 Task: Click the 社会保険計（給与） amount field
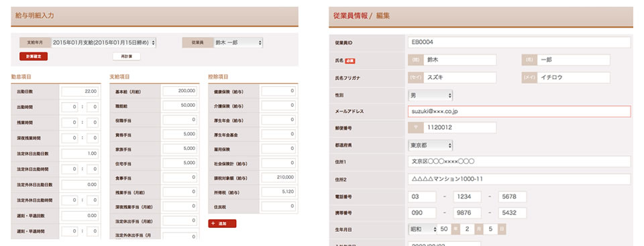pos(278,163)
